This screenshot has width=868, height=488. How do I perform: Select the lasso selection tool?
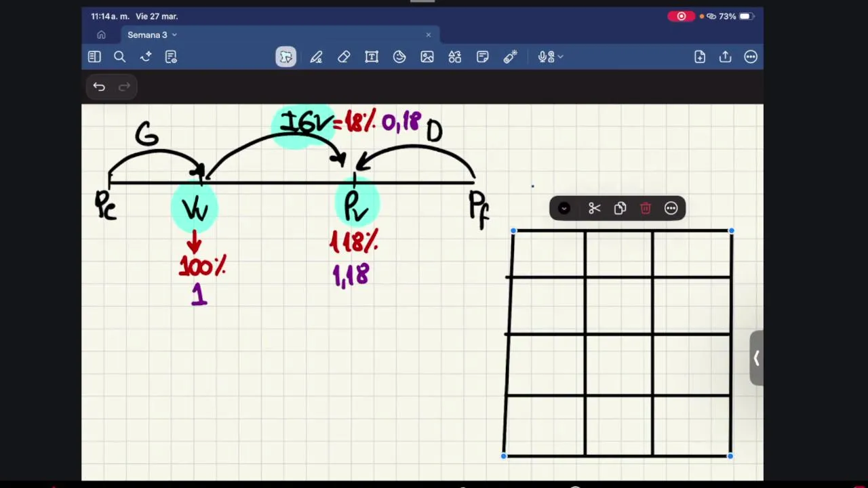pos(285,57)
